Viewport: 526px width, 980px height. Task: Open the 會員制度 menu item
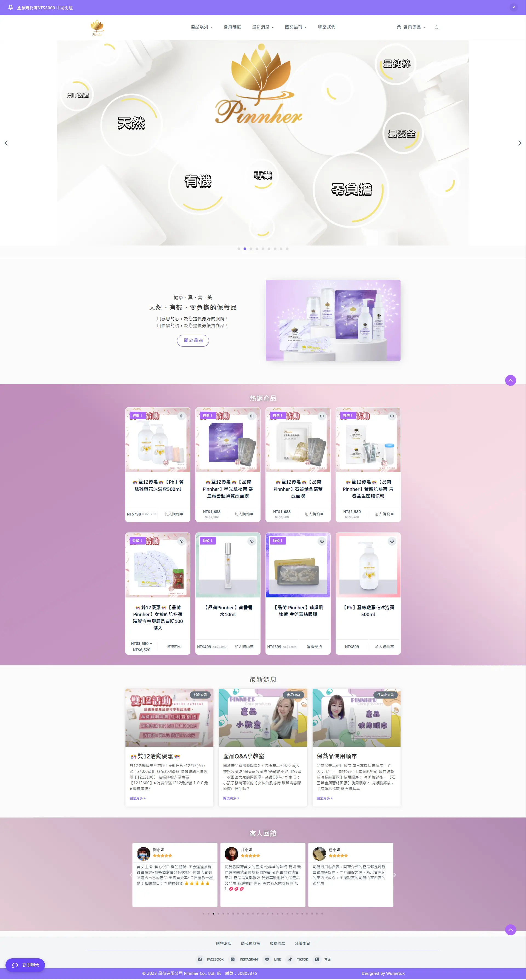point(232,27)
